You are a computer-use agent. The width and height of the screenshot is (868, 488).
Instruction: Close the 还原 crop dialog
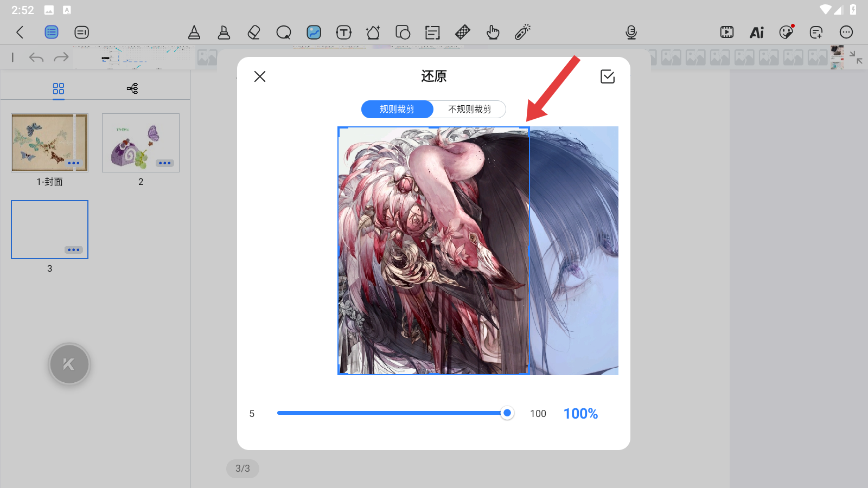tap(260, 76)
